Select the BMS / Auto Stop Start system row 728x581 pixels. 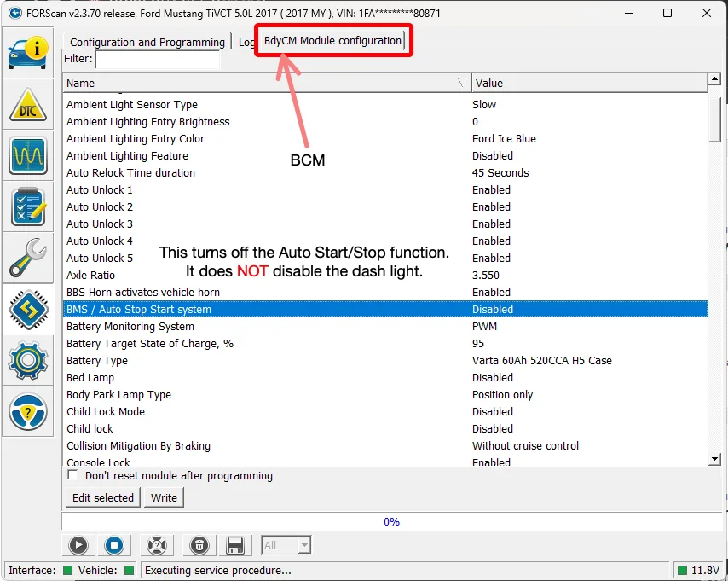point(385,309)
